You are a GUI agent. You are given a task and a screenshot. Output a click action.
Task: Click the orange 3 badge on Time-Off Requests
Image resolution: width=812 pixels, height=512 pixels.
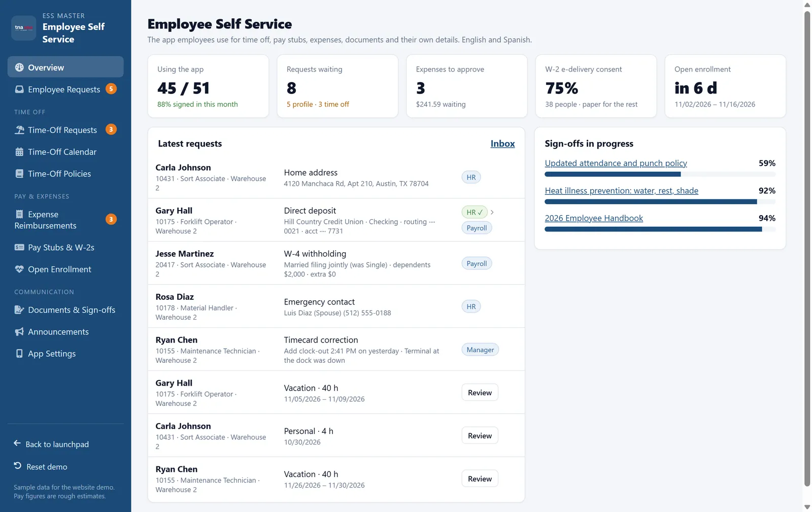[111, 129]
